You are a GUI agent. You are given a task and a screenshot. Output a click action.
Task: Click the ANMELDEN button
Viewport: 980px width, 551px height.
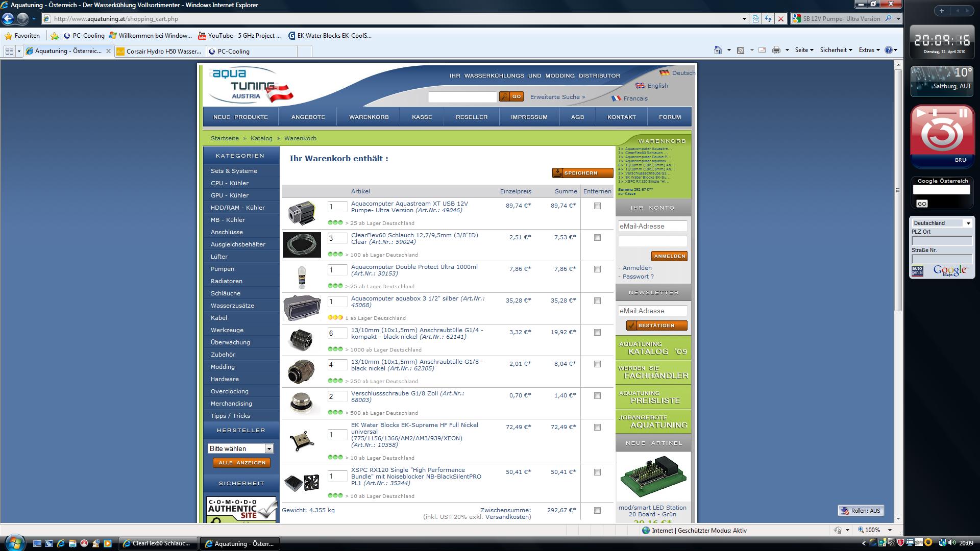[x=669, y=256]
